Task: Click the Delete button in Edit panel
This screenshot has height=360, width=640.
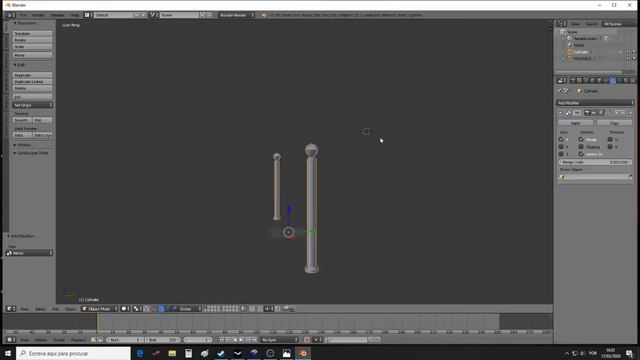Action: [x=32, y=88]
